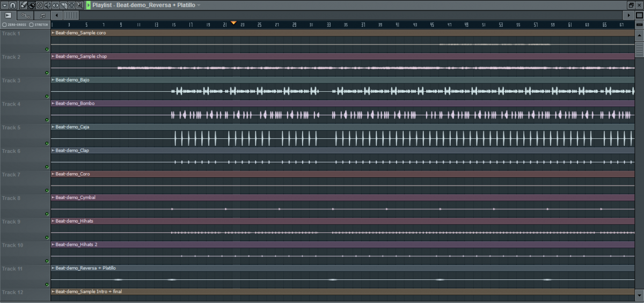The width and height of the screenshot is (644, 303).
Task: Mute Track 7 with its green light
Action: click(x=47, y=190)
